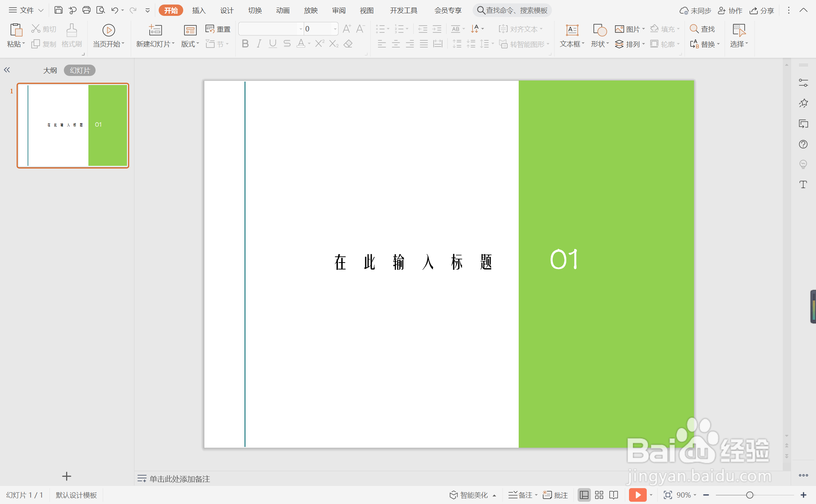
Task: Click 默认设计模板 in the status bar
Action: (x=76, y=494)
